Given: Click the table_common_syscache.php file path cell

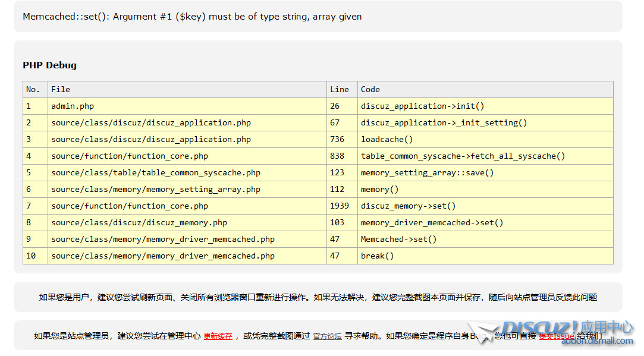Looking at the screenshot, I should click(156, 173).
